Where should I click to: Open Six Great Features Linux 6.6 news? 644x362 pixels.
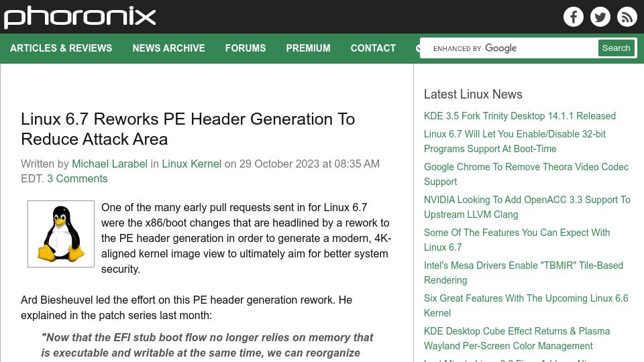coord(526,306)
